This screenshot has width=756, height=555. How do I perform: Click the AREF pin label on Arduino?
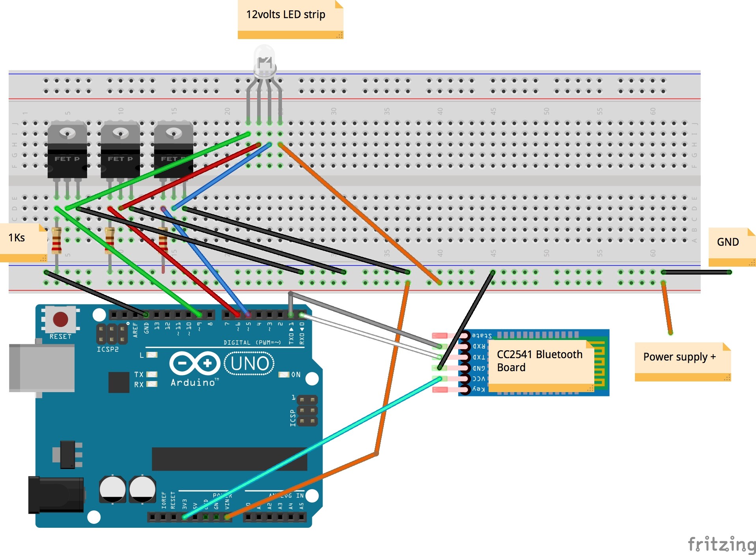(135, 330)
